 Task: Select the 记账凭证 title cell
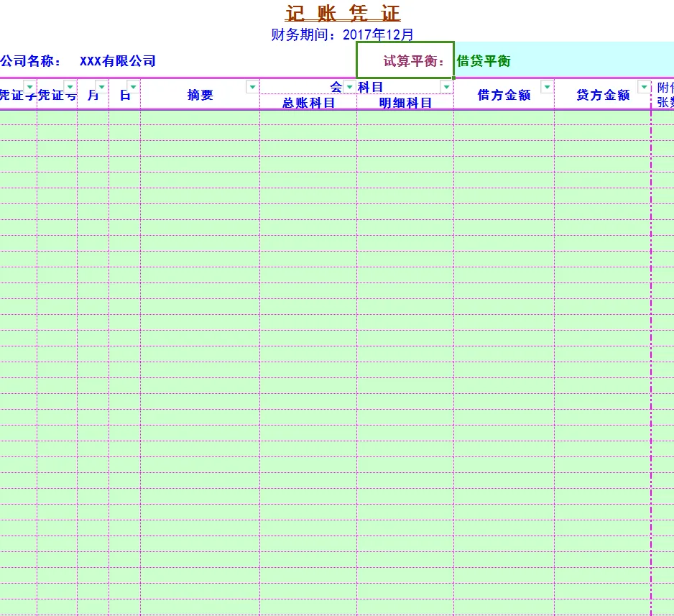point(343,14)
